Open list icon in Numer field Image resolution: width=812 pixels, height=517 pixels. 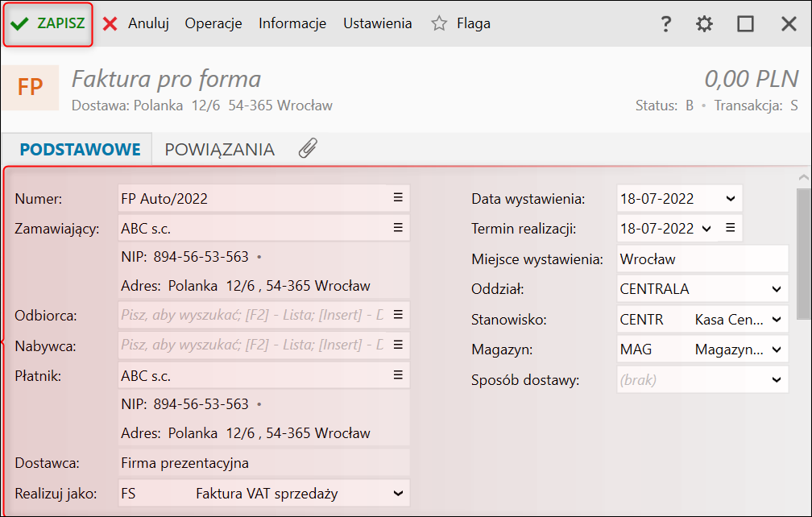pyautogui.click(x=398, y=197)
